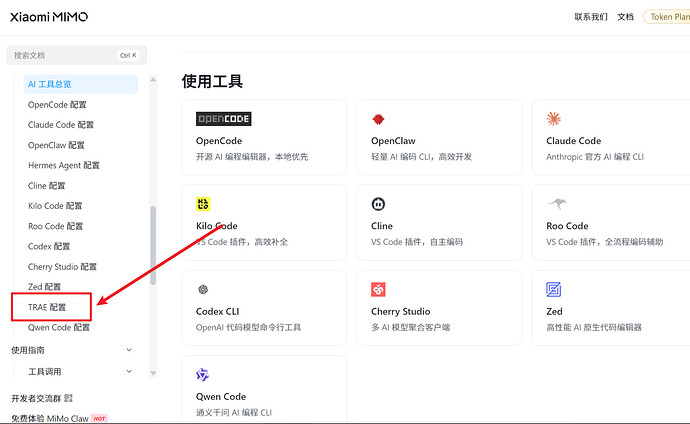Viewport: 690px width, 424px height.
Task: Click the red OpenClaw icon
Action: (x=378, y=119)
